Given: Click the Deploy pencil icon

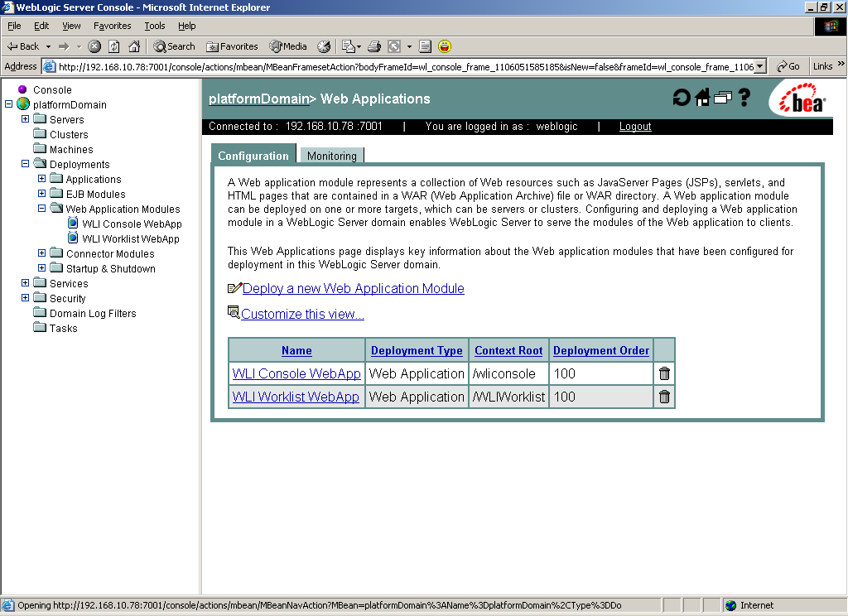Looking at the screenshot, I should tap(234, 288).
